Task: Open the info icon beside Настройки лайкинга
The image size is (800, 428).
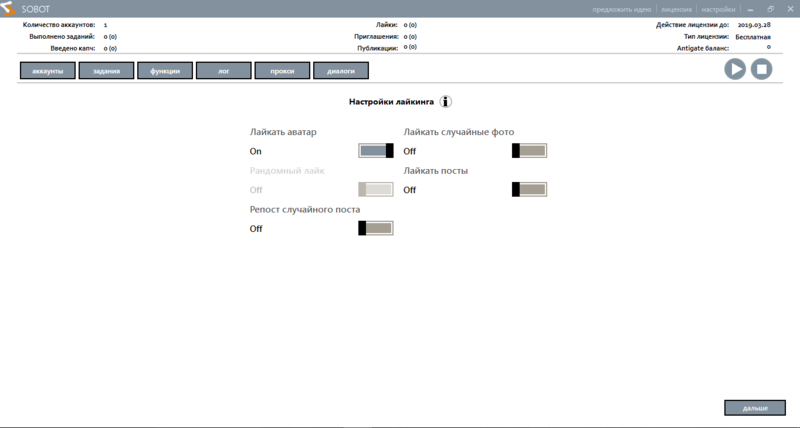Action: [446, 101]
